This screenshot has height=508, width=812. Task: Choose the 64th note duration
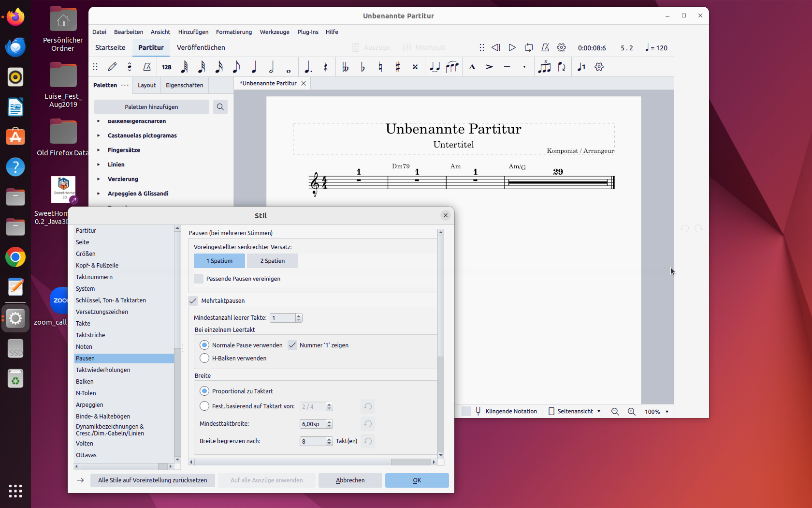(x=184, y=67)
